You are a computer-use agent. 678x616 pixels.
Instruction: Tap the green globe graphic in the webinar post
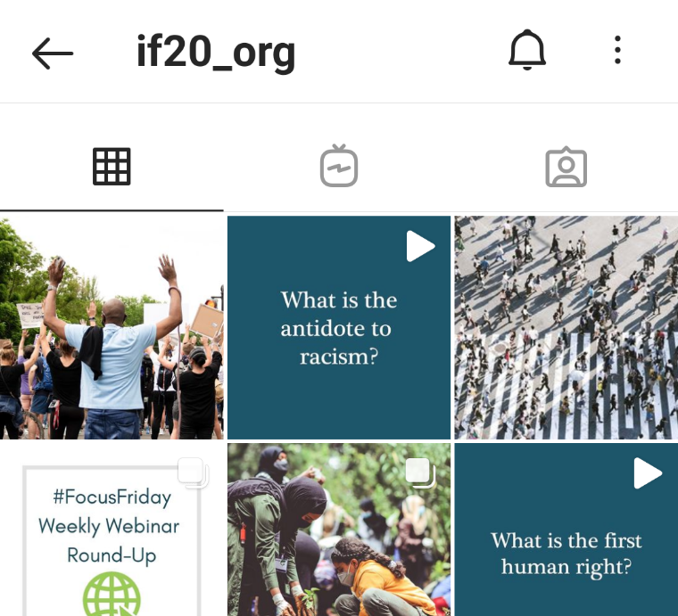click(112, 594)
